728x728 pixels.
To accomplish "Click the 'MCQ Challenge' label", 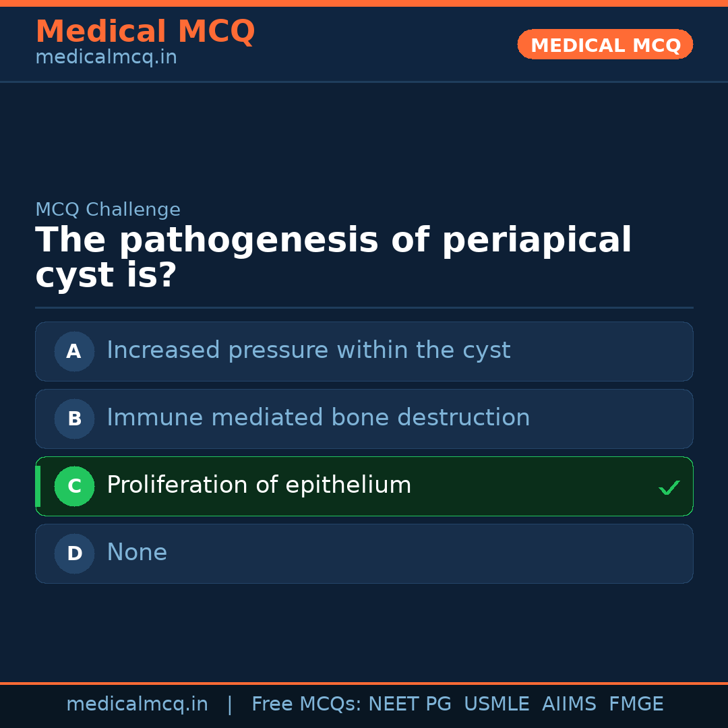I will (108, 210).
